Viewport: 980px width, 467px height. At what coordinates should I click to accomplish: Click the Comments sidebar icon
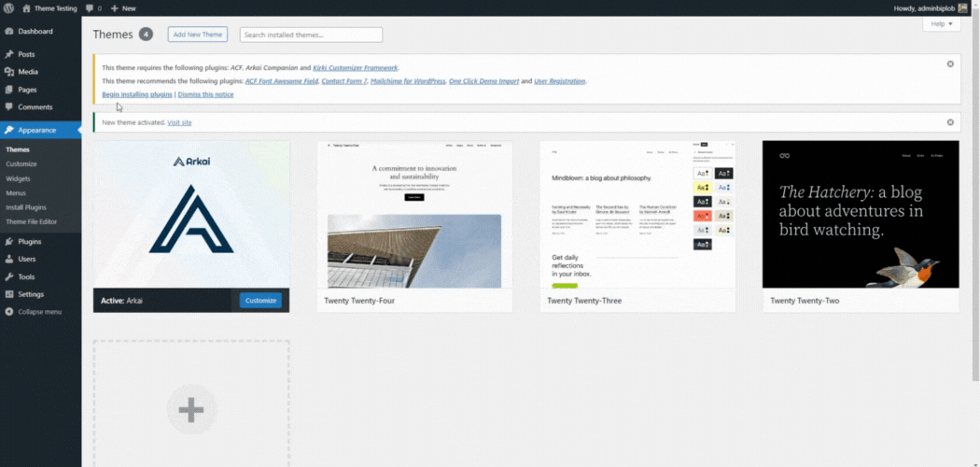point(9,106)
